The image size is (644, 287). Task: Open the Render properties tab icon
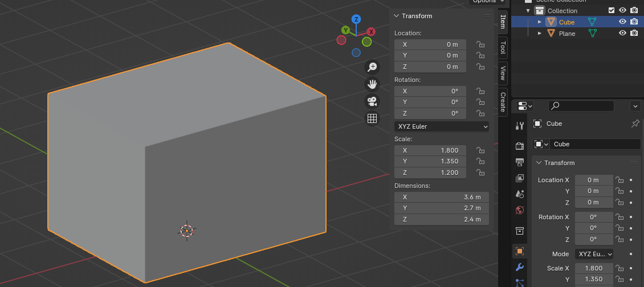pyautogui.click(x=520, y=146)
